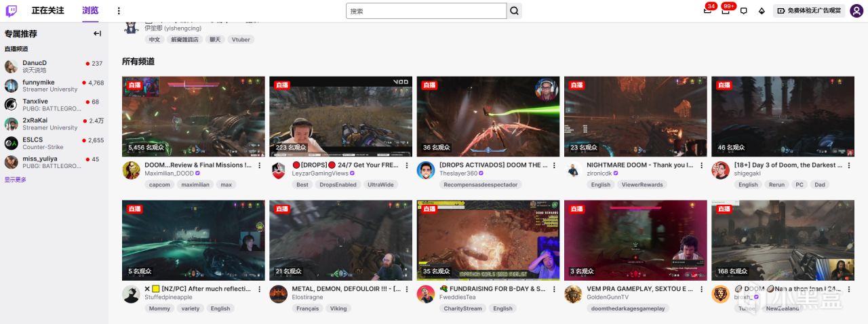Open the inbox icon with 34 badge
This screenshot has height=324, width=868.
(708, 11)
